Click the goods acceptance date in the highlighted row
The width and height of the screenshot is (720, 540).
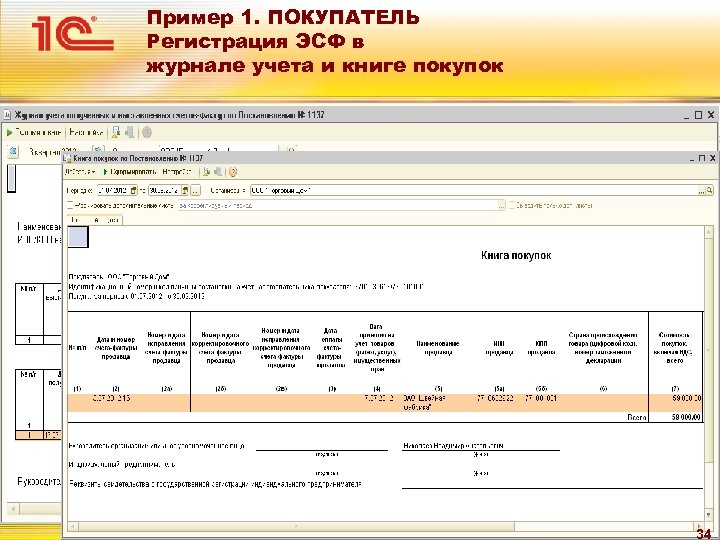tap(378, 399)
